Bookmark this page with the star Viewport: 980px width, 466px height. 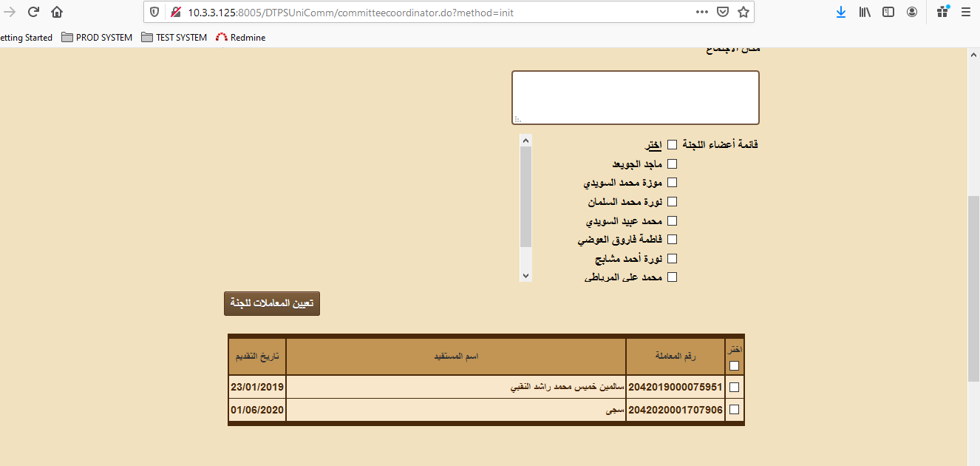point(743,12)
